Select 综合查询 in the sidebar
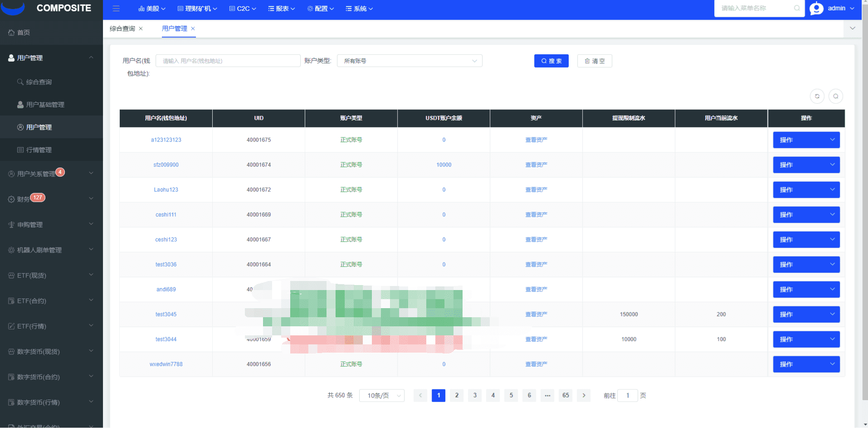 coord(39,82)
